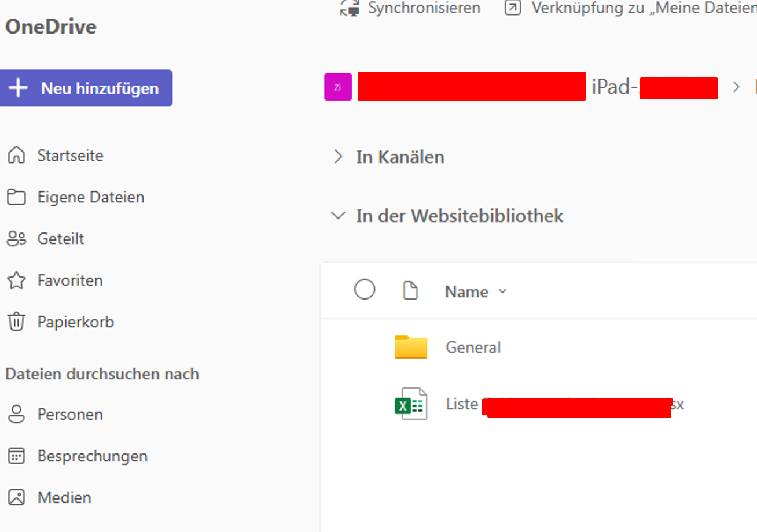The image size is (757, 532).
Task: Click the Excel file icon
Action: 410,404
